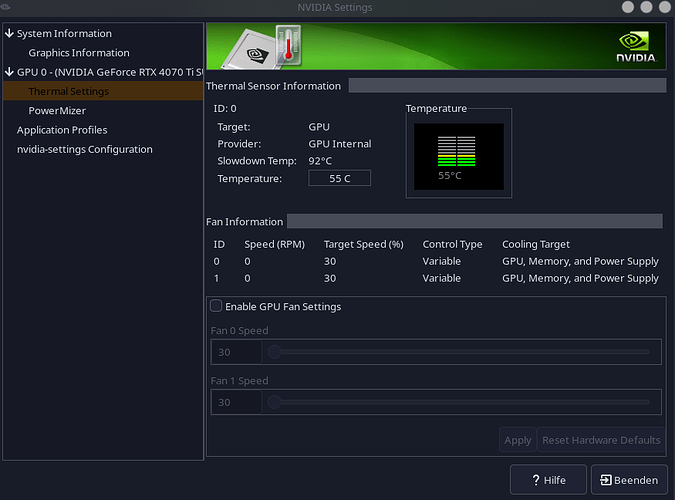Click the Fan 0 Speed value field
Viewport: 675px width, 500px height.
(x=236, y=352)
